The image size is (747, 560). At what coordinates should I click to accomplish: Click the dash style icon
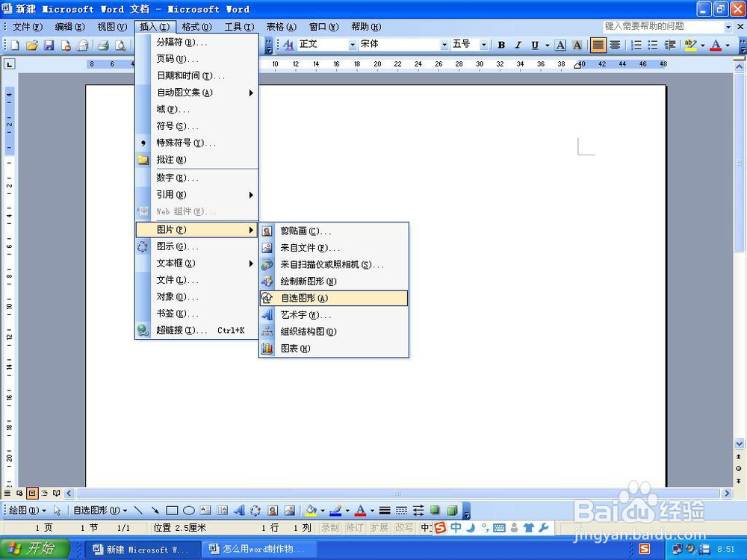401,511
